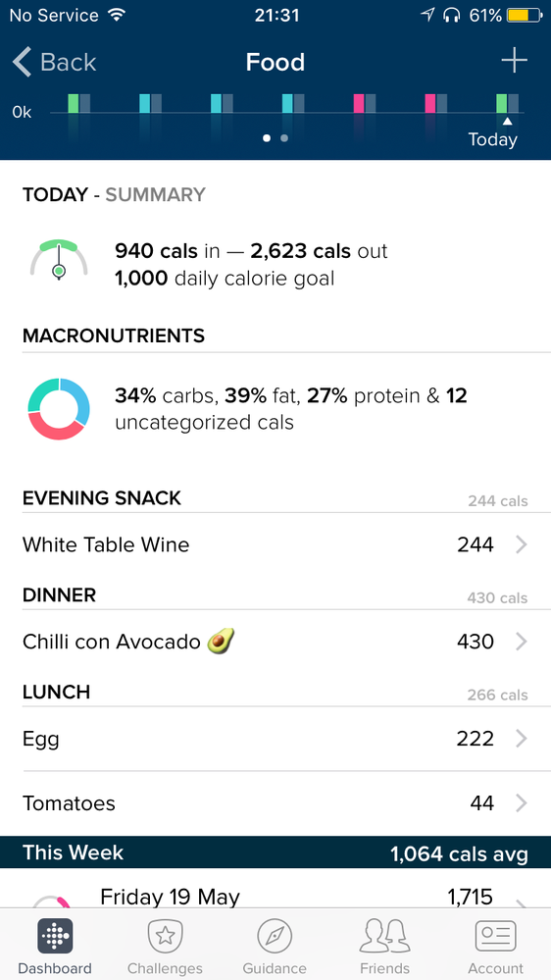Go back using the Back arrow
The width and height of the screenshot is (551, 980).
tap(54, 62)
